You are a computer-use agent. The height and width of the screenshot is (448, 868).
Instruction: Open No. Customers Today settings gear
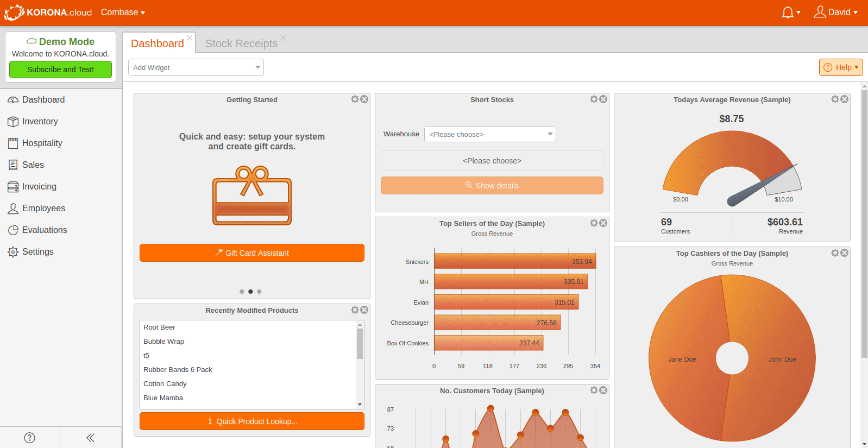click(594, 390)
